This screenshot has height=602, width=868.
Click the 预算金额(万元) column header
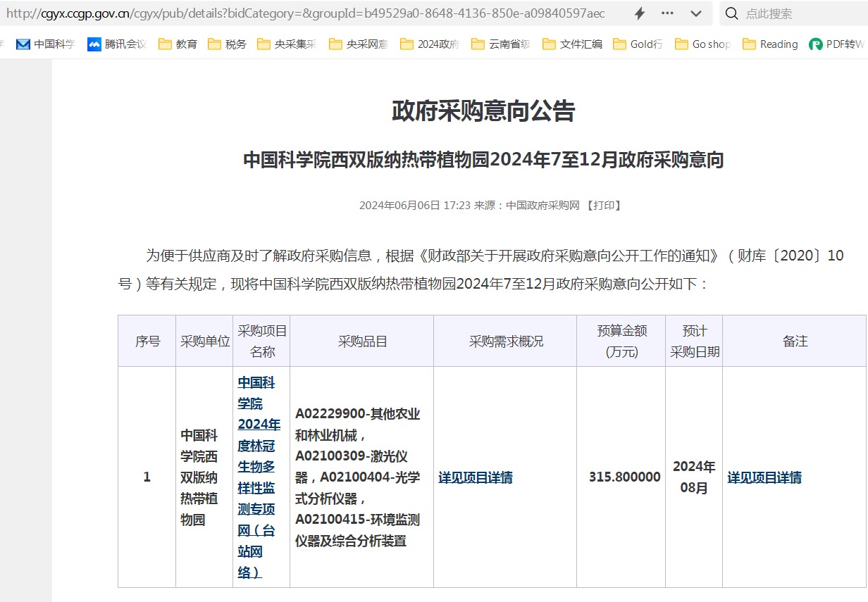[x=621, y=341]
